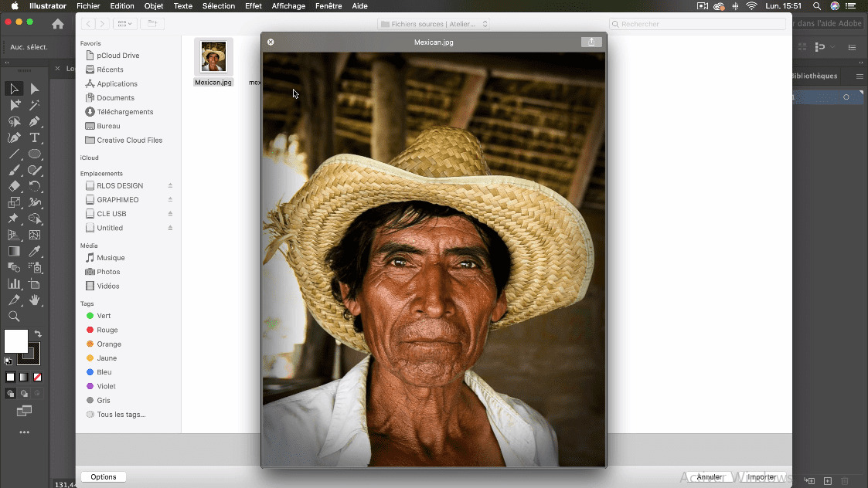
Task: Click the Annuler button
Action: tap(709, 477)
